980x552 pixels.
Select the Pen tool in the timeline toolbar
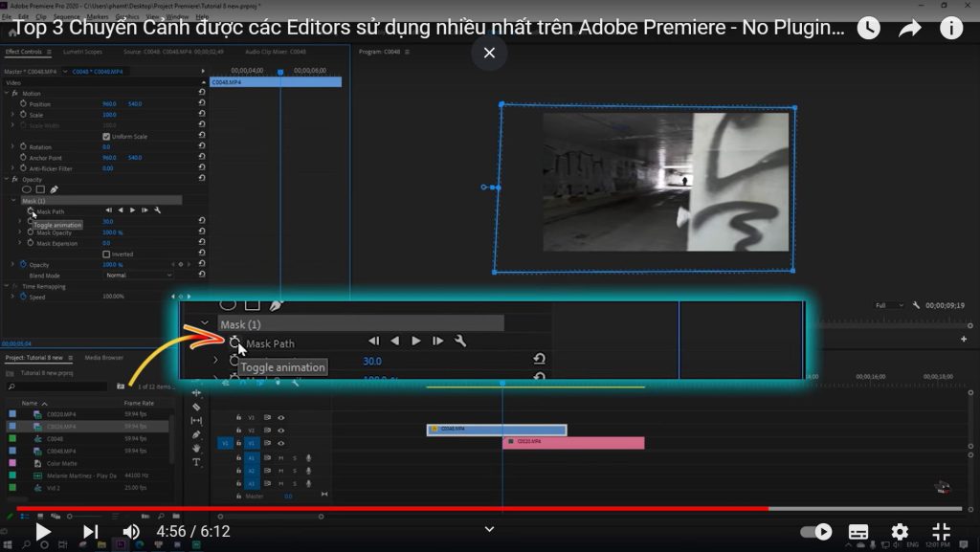pos(196,434)
